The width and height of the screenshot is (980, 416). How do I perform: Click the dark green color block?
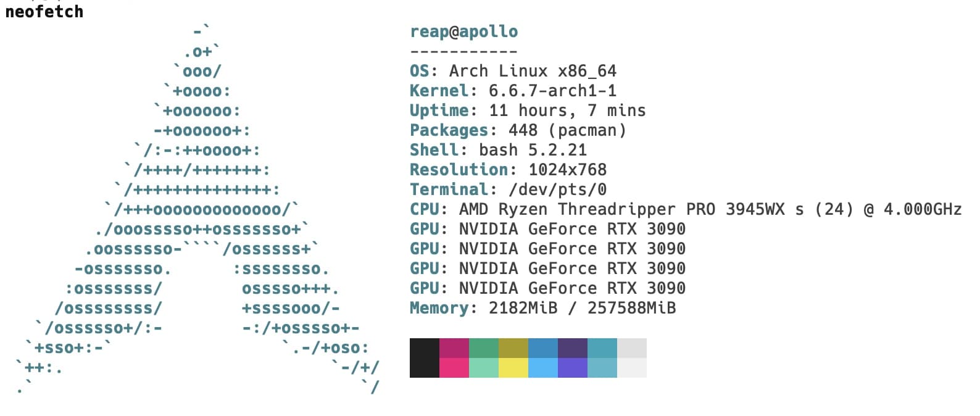484,348
